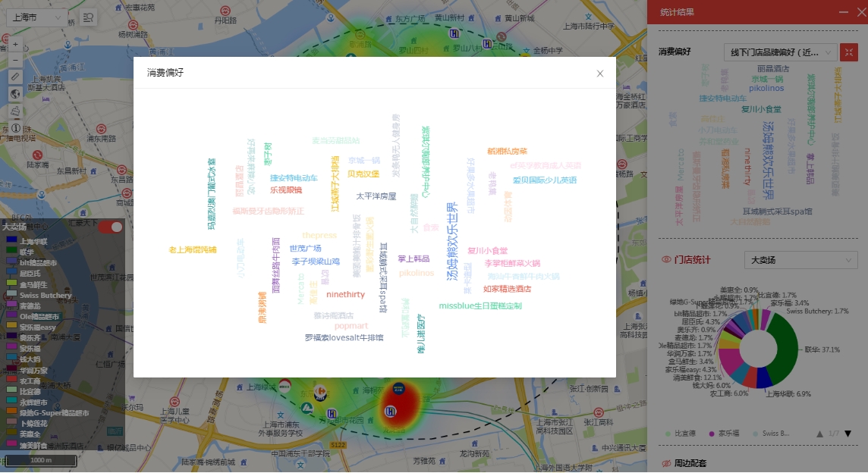Select Swiss Butchery in legend list
The width and height of the screenshot is (868, 473).
point(46,296)
